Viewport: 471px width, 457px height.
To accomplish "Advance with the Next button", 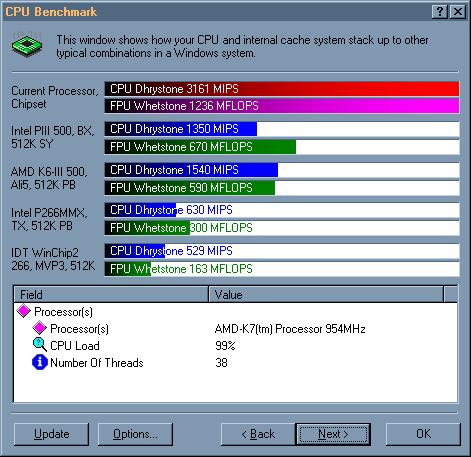I will pyautogui.click(x=333, y=434).
